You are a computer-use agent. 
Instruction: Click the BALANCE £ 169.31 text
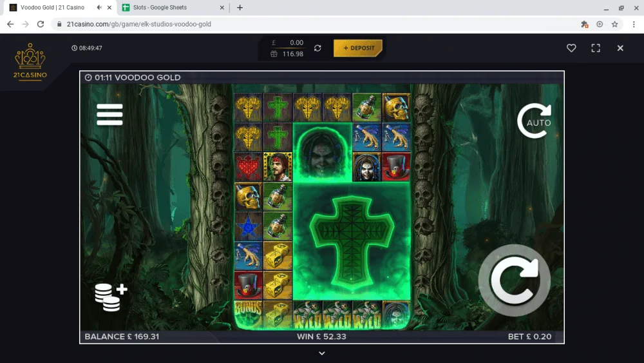click(122, 337)
